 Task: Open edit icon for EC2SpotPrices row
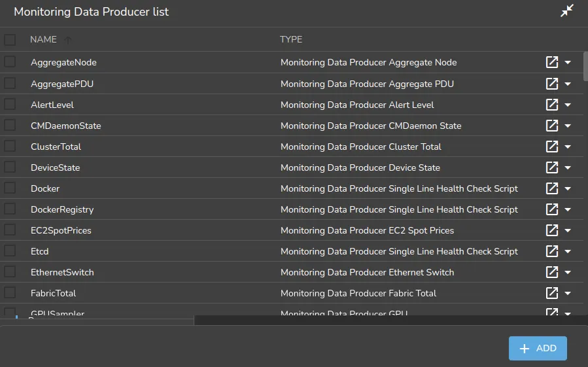[552, 230]
